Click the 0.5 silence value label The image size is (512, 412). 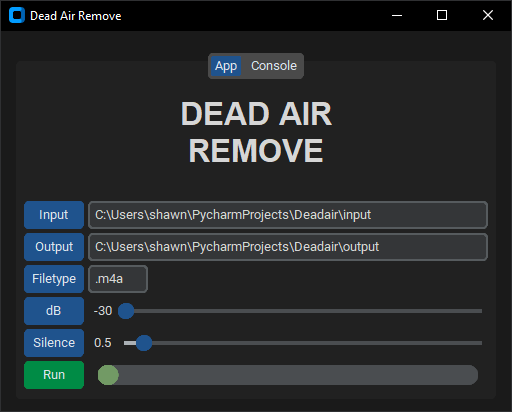103,343
